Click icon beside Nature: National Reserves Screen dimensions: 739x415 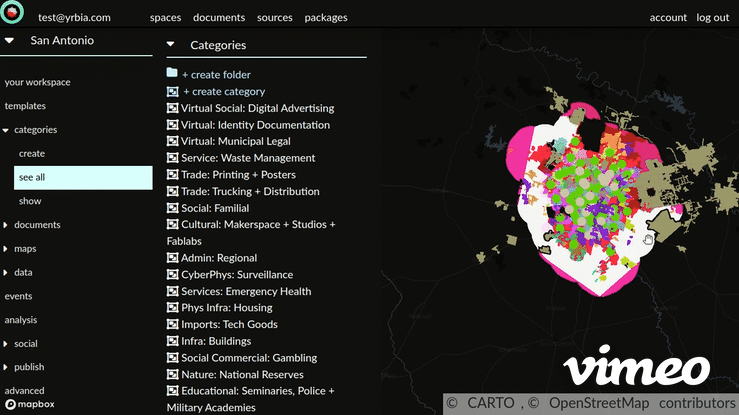[172, 374]
